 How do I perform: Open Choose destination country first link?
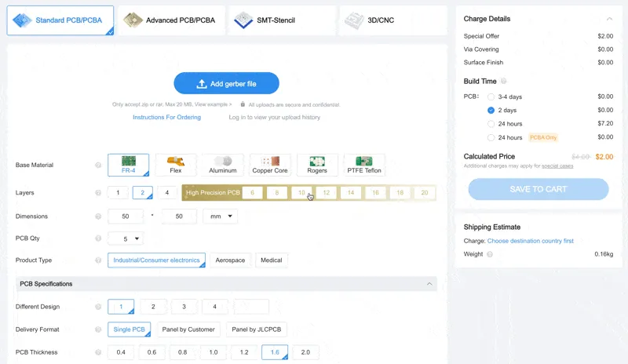(531, 241)
